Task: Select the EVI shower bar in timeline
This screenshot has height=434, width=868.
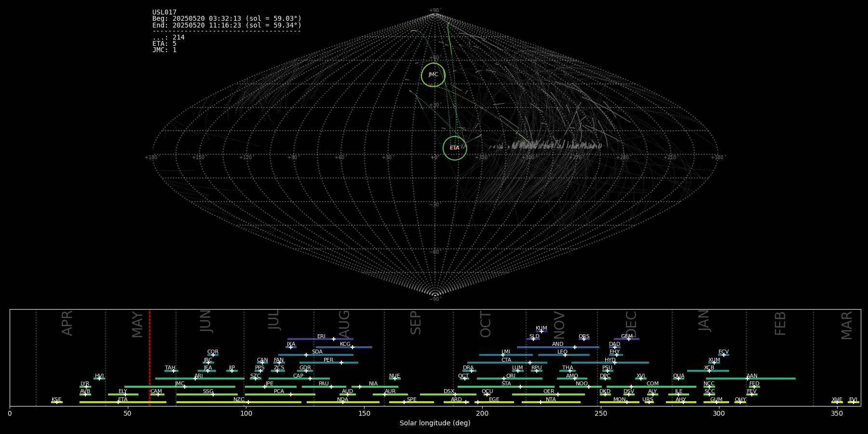Action: coord(854,402)
